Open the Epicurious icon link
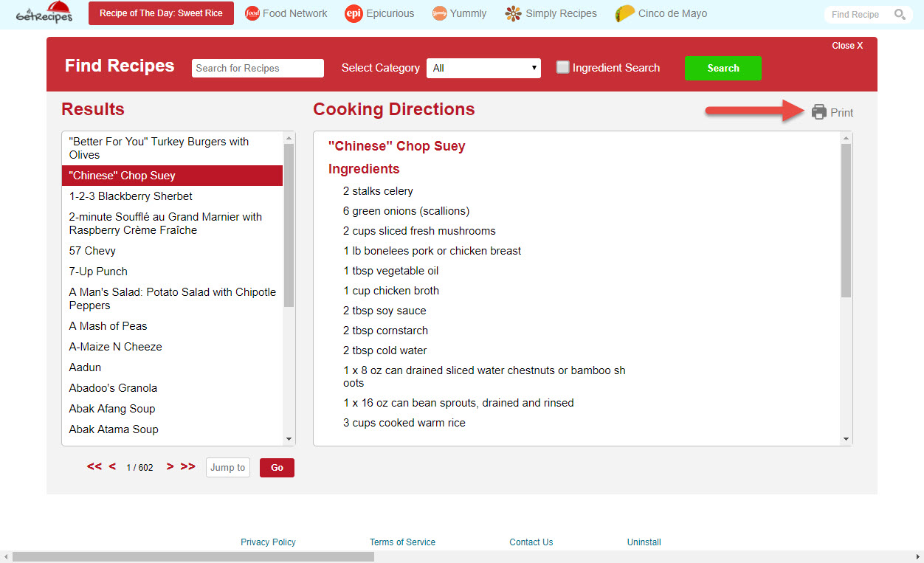The width and height of the screenshot is (924, 563). [354, 13]
